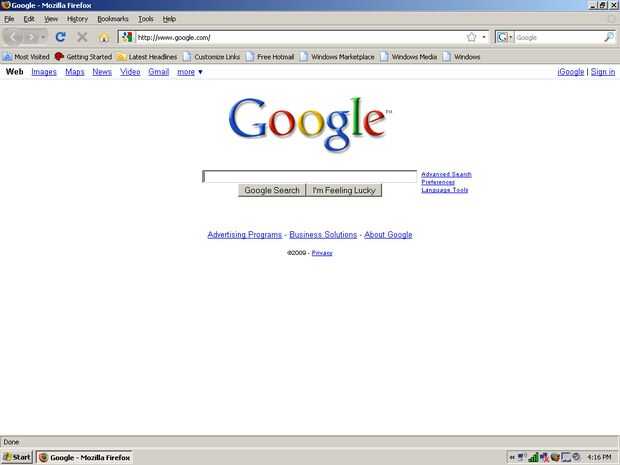The width and height of the screenshot is (620, 465).
Task: Click the Google logo image
Action: 310,124
